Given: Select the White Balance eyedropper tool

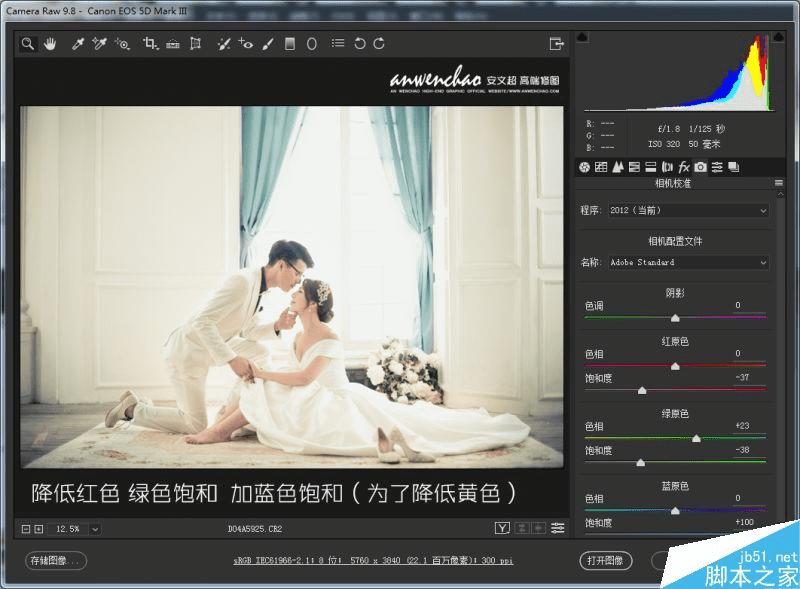Looking at the screenshot, I should tap(78, 44).
